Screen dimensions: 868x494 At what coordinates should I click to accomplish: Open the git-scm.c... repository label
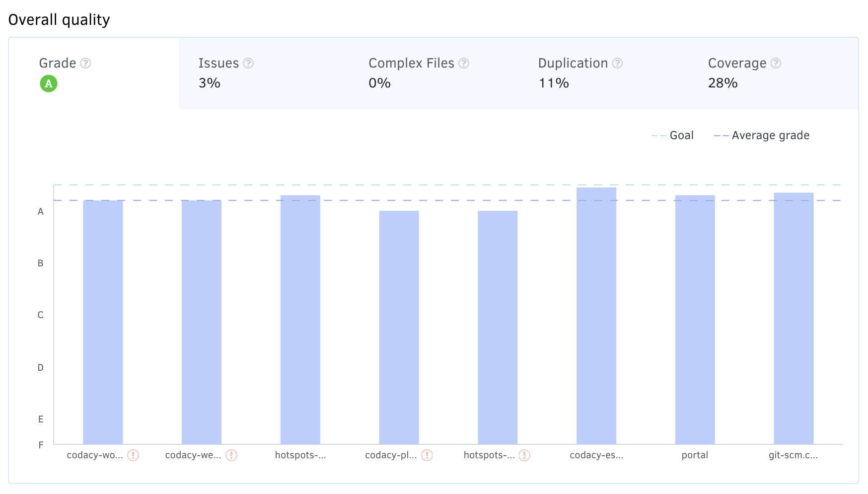coord(793,455)
